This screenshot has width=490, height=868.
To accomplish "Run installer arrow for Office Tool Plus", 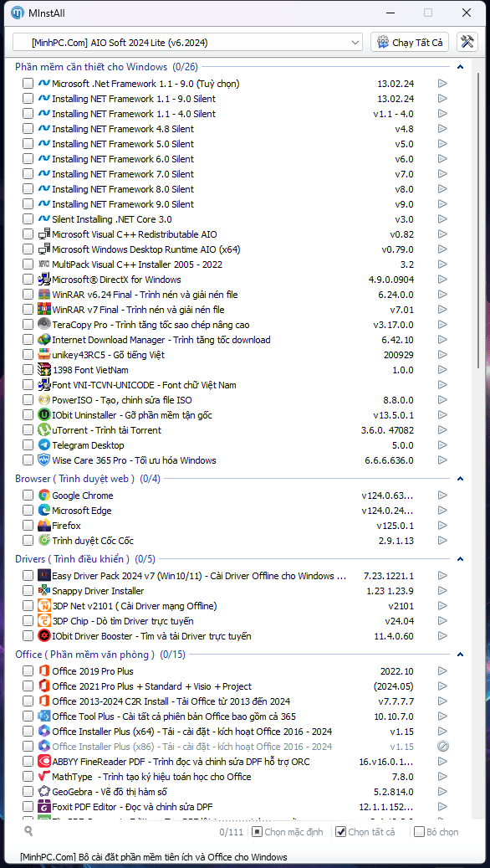I will 442,716.
